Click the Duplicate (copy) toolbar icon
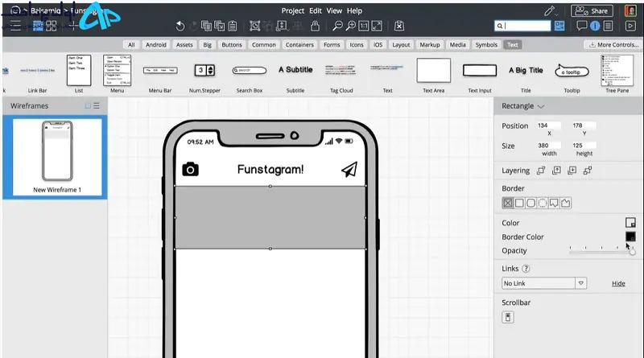The image size is (644, 358). point(206,26)
